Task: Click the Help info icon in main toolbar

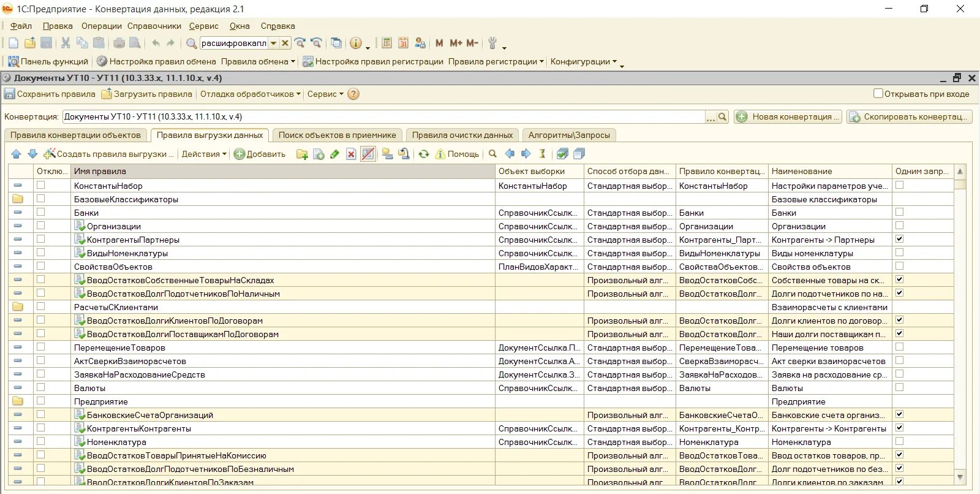Action: click(355, 43)
